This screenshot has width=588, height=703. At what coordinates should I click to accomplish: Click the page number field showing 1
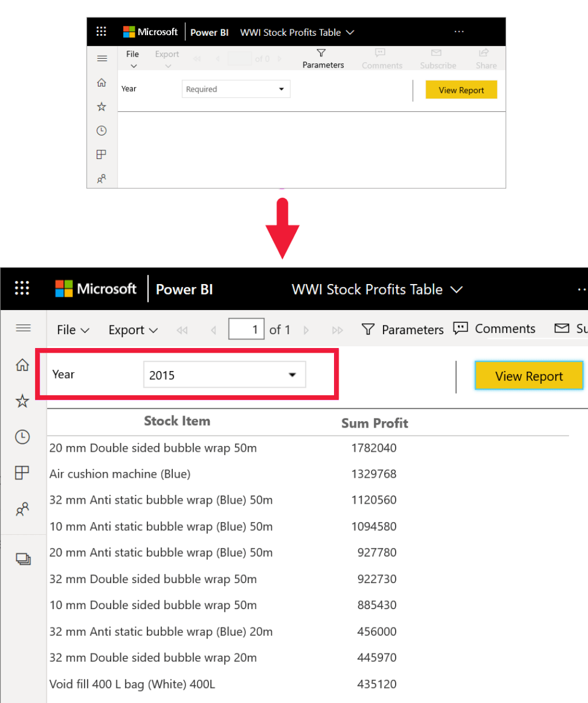point(246,330)
